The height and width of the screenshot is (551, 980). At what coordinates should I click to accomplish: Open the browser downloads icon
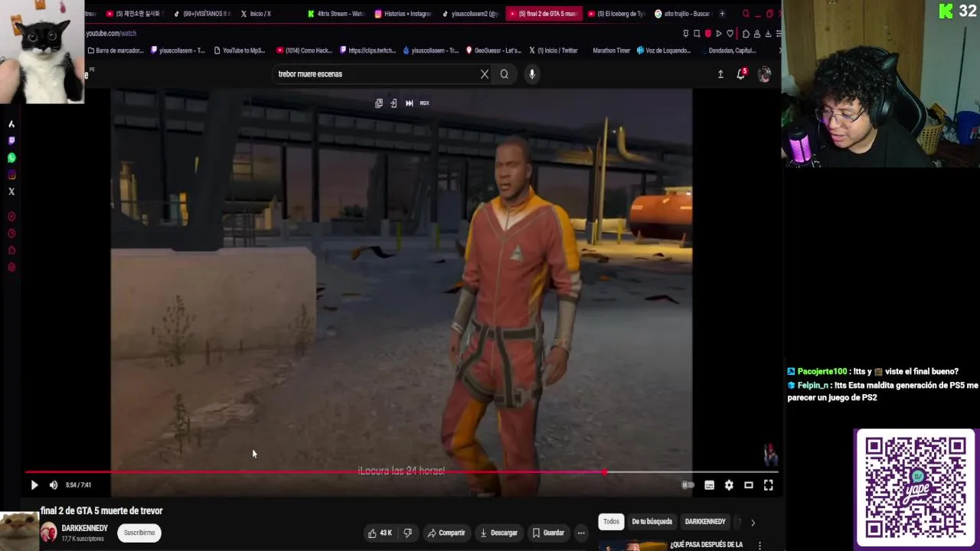coord(768,34)
